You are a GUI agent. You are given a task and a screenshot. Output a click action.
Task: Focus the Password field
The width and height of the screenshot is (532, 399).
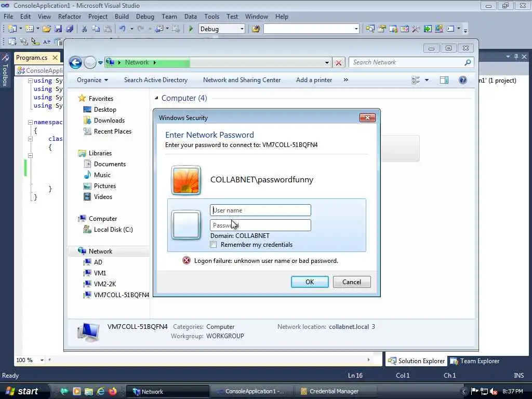[x=260, y=225]
